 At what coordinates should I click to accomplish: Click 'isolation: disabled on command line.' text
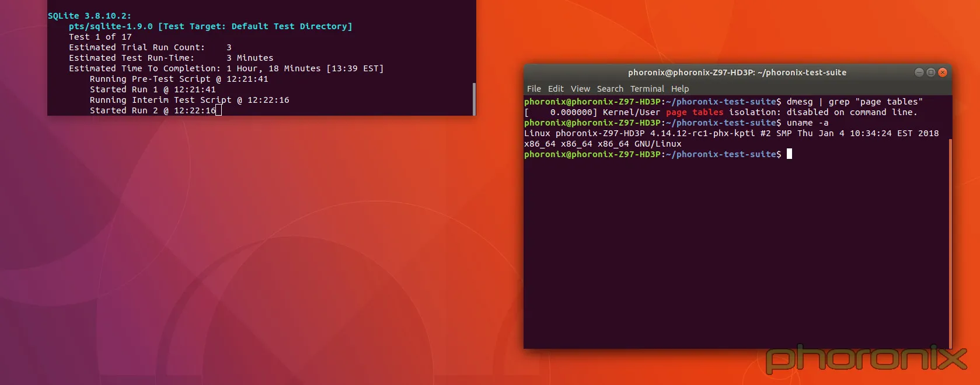[x=823, y=112]
